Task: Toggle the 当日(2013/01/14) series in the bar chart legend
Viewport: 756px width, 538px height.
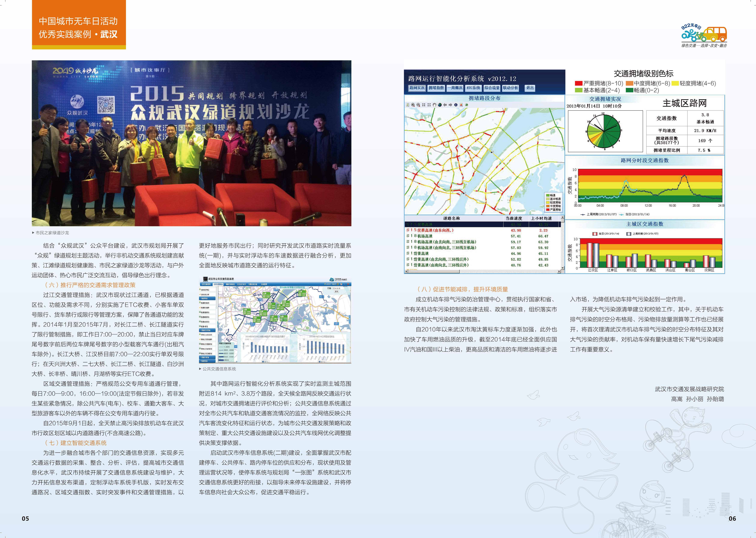Action: coord(606,234)
